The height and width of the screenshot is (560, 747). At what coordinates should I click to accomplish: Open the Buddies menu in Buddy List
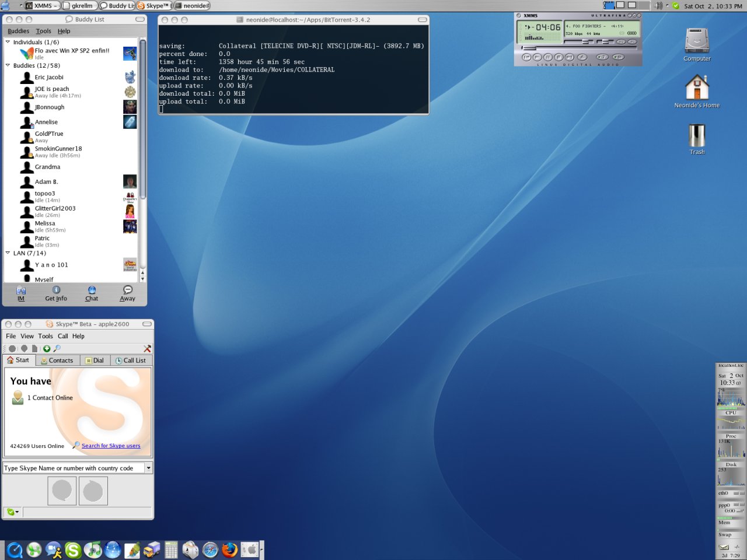pos(18,31)
